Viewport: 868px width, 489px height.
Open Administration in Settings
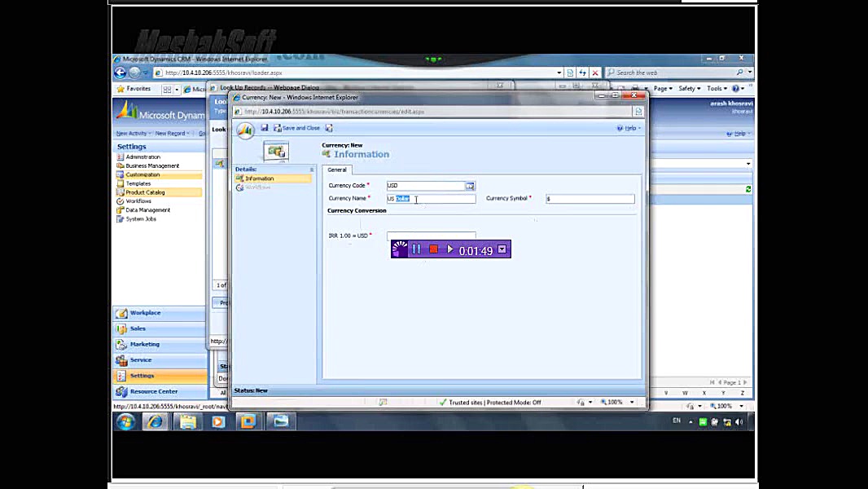tap(142, 156)
